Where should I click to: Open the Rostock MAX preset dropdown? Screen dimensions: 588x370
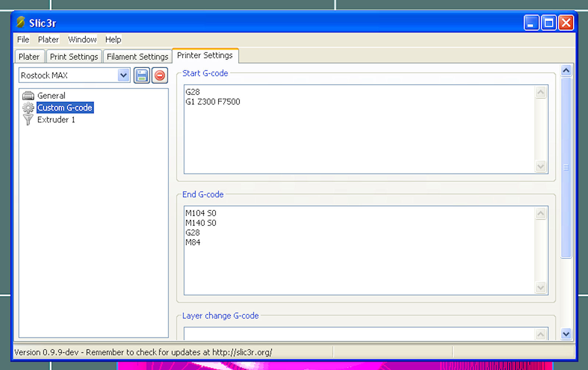[123, 75]
